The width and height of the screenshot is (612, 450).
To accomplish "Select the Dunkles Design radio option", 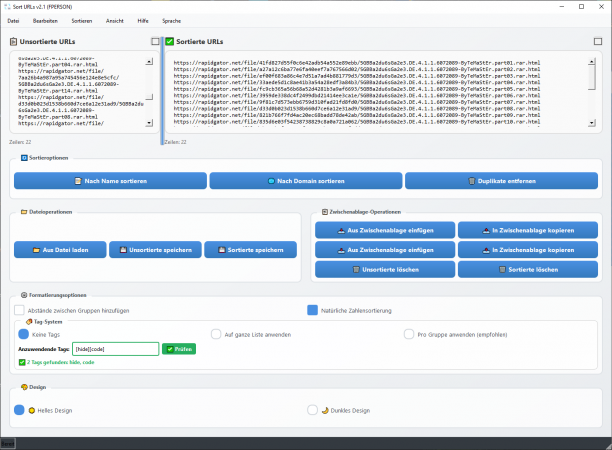I will [312, 410].
